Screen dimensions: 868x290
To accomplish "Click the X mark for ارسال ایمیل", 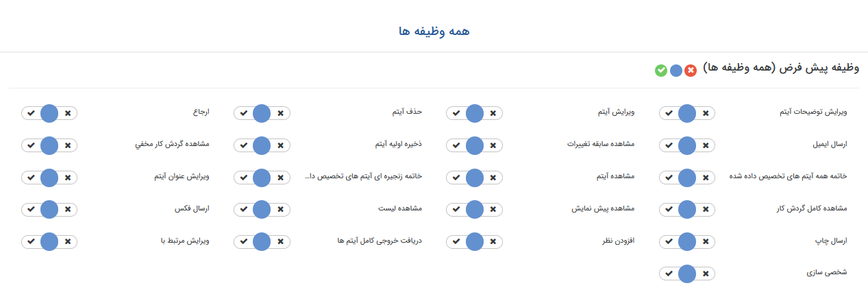I will (x=706, y=145).
